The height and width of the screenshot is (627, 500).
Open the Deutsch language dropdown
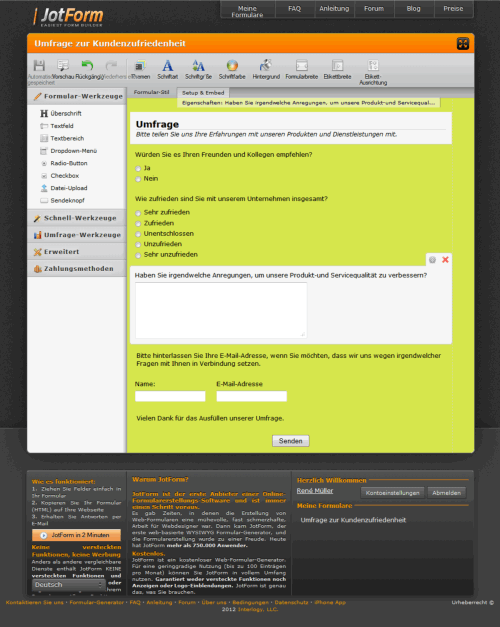(x=68, y=585)
